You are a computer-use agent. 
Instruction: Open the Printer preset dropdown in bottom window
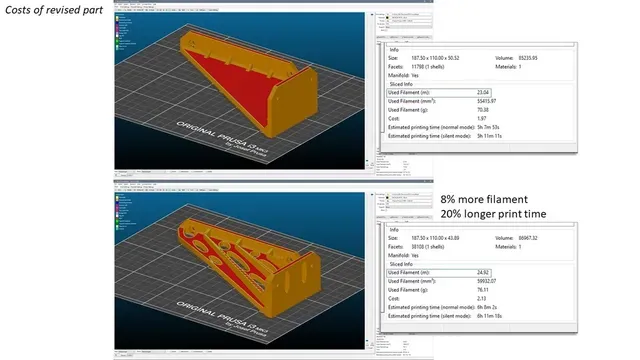(x=411, y=201)
